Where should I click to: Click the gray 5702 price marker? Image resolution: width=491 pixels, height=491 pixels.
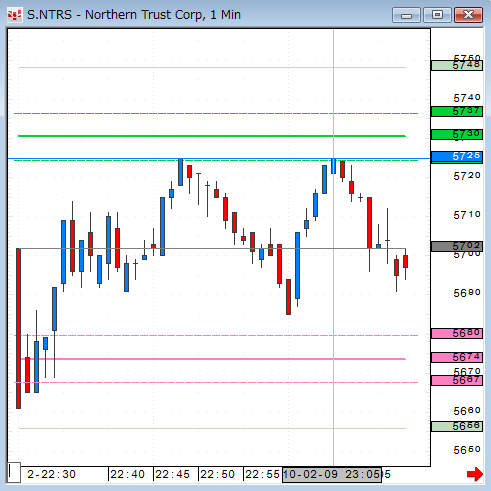click(x=457, y=247)
